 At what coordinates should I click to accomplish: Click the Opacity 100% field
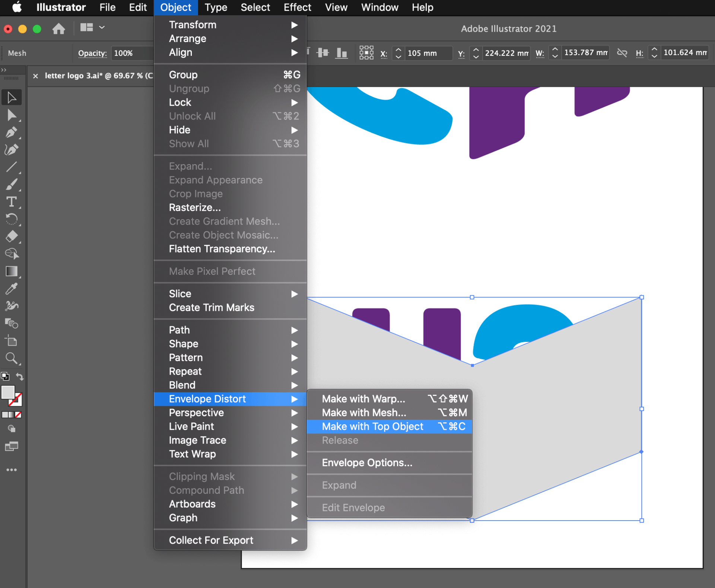(132, 53)
